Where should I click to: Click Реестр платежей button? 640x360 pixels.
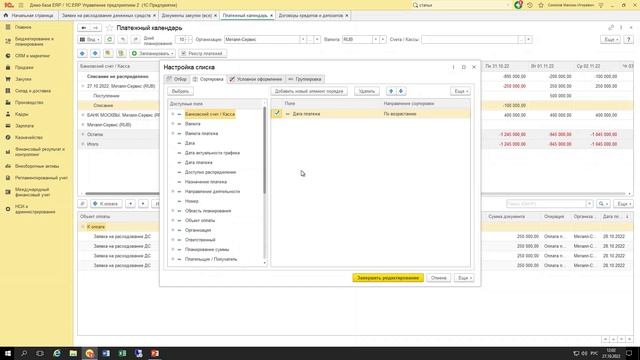pos(203,53)
